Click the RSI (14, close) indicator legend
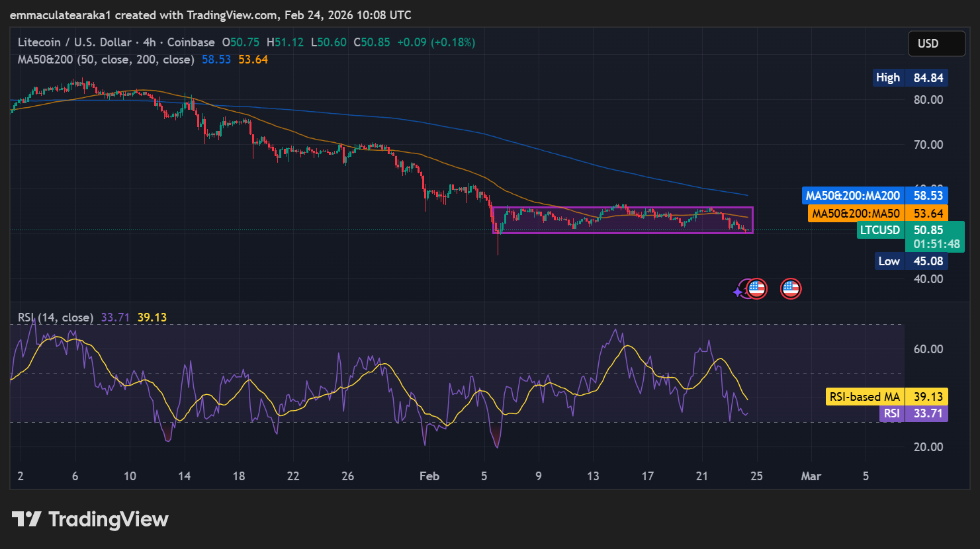The height and width of the screenshot is (549, 980). (x=56, y=317)
